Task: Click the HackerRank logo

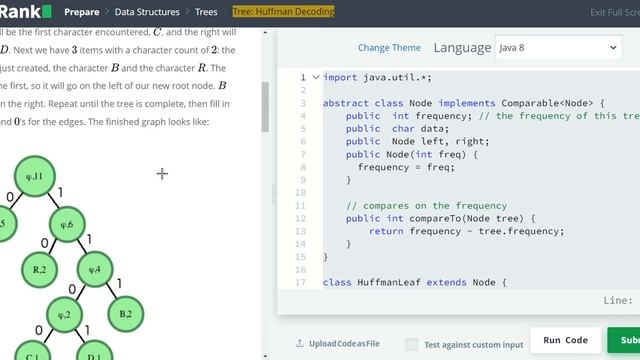Action: pos(25,11)
